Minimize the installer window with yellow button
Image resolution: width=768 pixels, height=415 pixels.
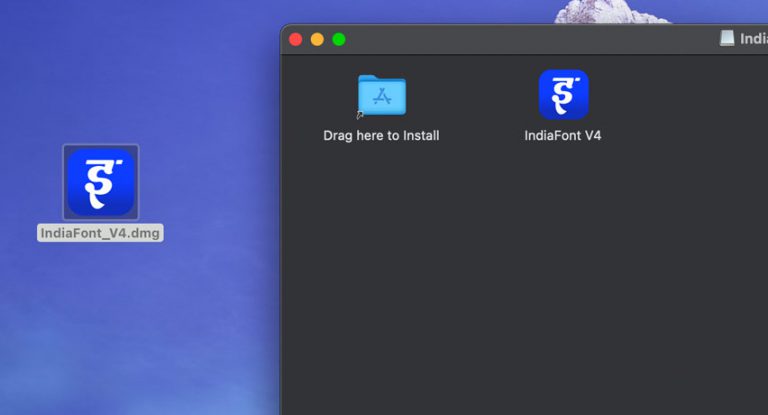(x=317, y=39)
